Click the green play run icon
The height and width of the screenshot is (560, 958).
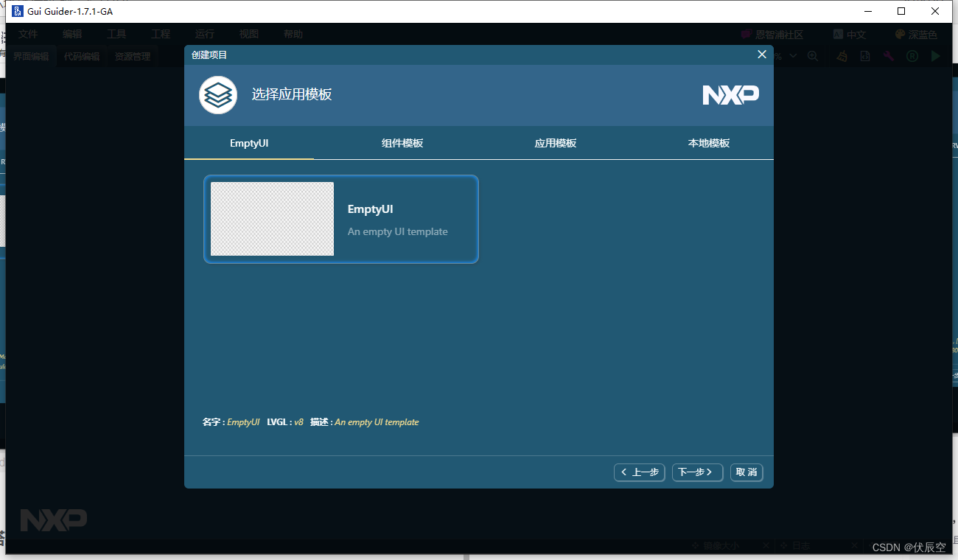click(936, 56)
